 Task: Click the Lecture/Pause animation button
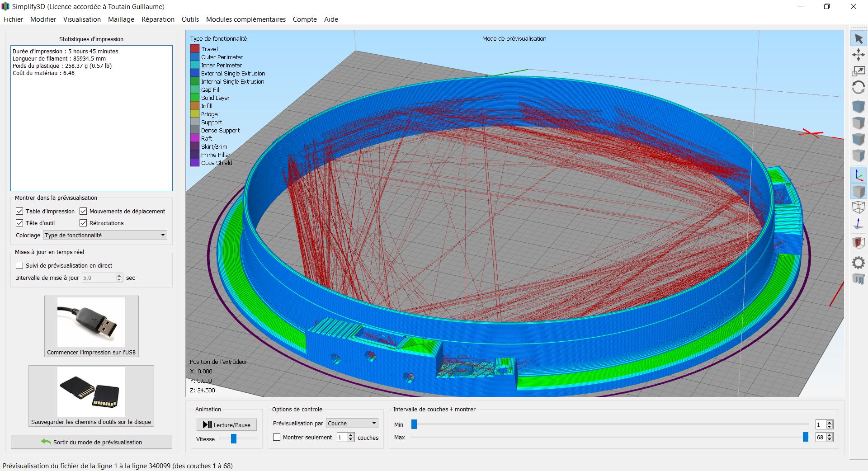[x=226, y=425]
